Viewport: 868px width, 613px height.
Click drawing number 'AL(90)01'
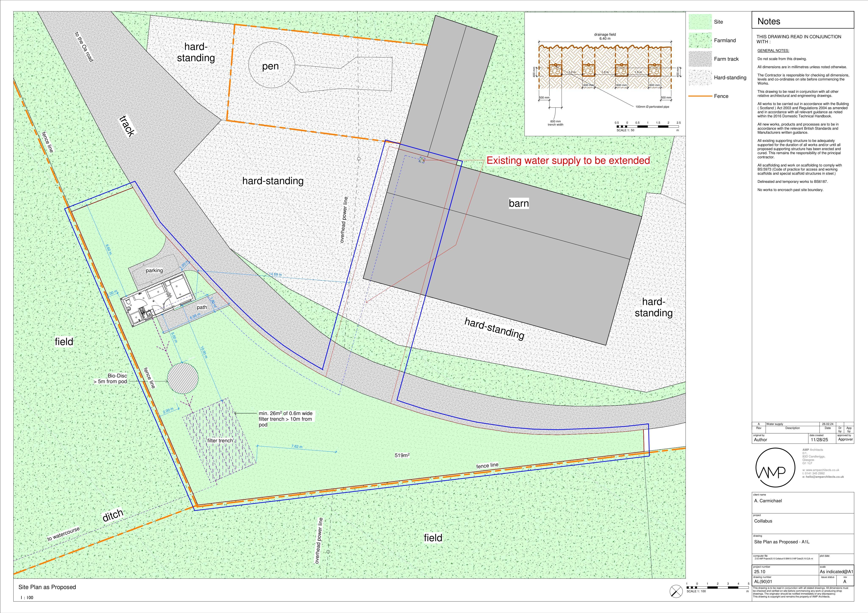click(763, 582)
